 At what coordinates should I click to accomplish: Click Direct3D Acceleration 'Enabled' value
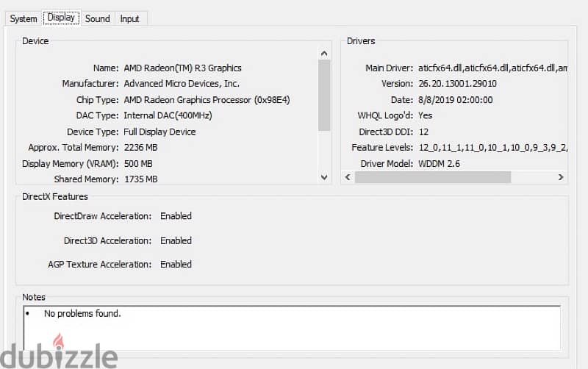176,241
